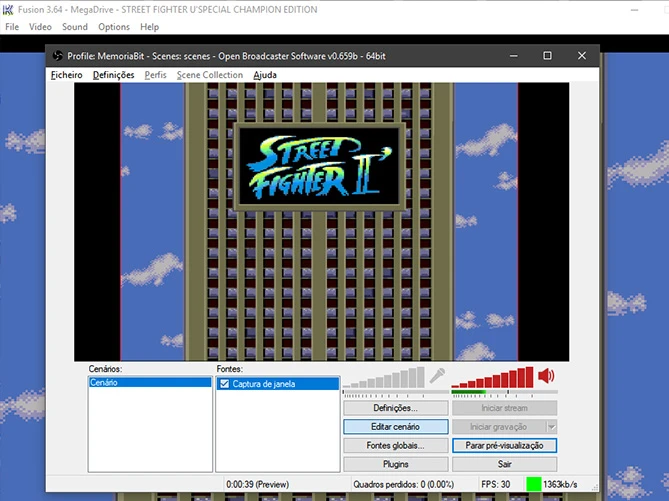
Task: Minimize the Fusion emulator window
Action: [x=634, y=10]
